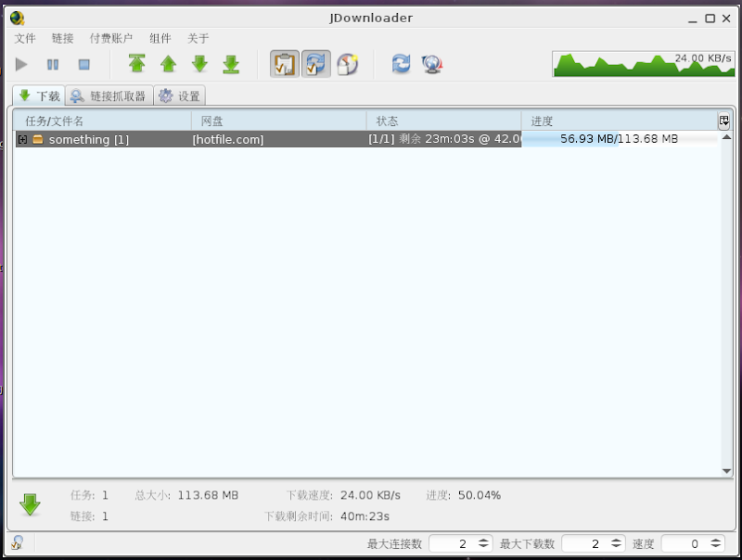
Task: Sort by 进度 column header
Action: pos(620,121)
